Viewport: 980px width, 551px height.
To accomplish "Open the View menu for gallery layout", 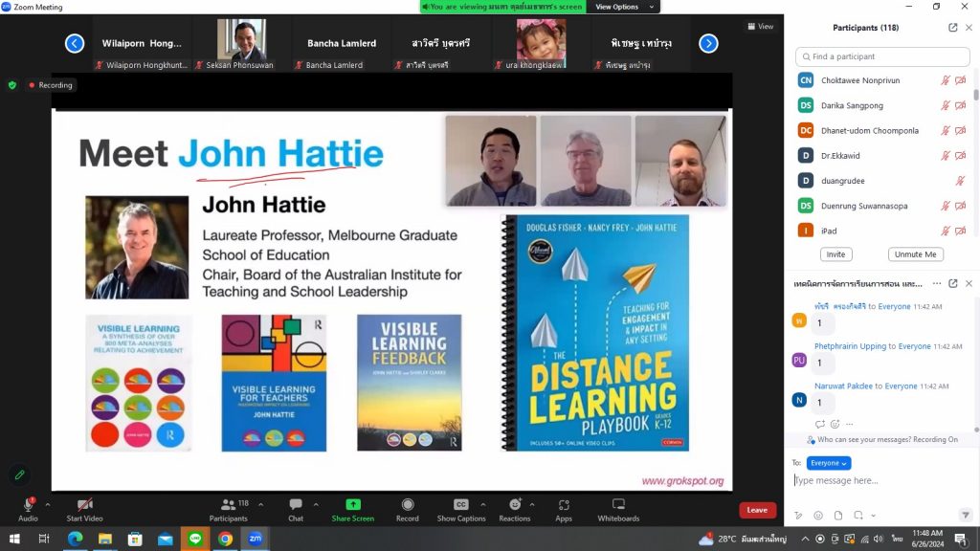I will [761, 27].
